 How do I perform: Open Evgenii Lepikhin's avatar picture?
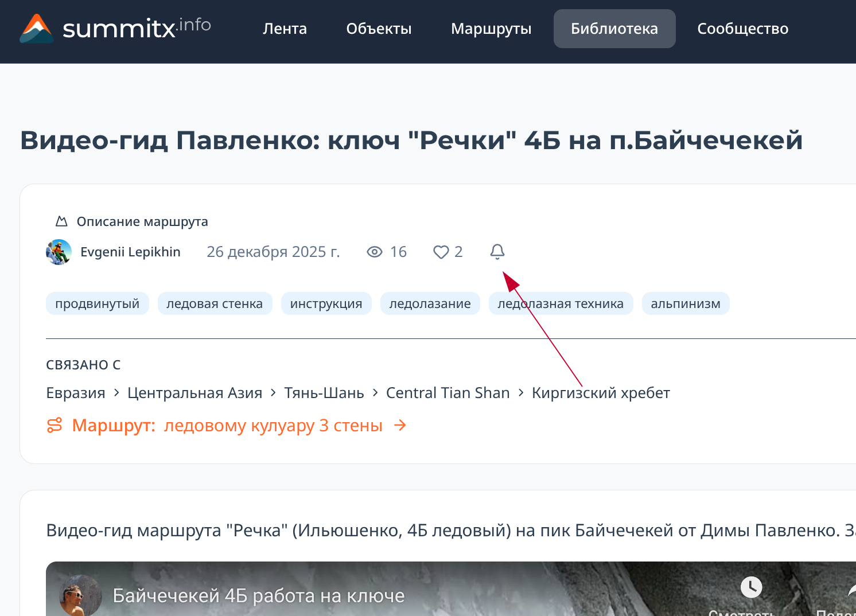59,252
